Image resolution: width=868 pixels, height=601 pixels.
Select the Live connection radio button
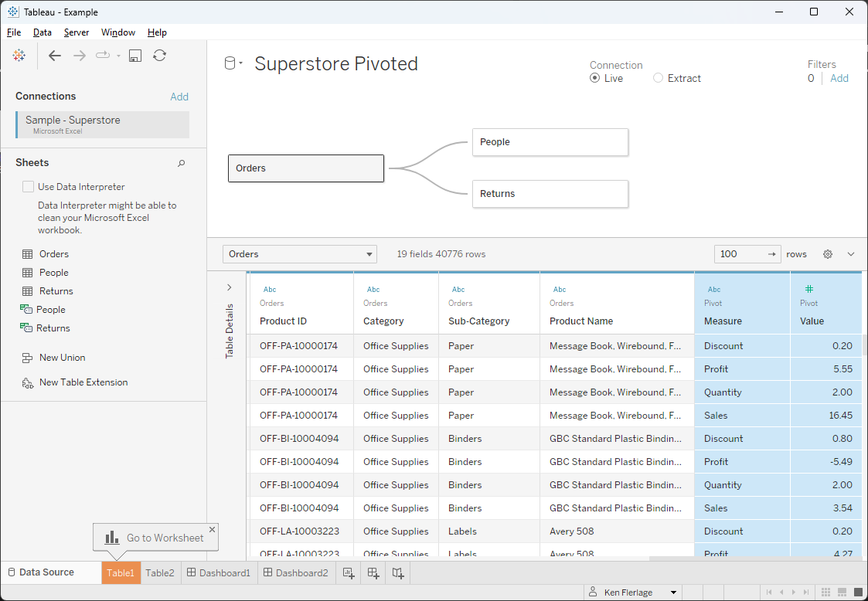(x=594, y=78)
